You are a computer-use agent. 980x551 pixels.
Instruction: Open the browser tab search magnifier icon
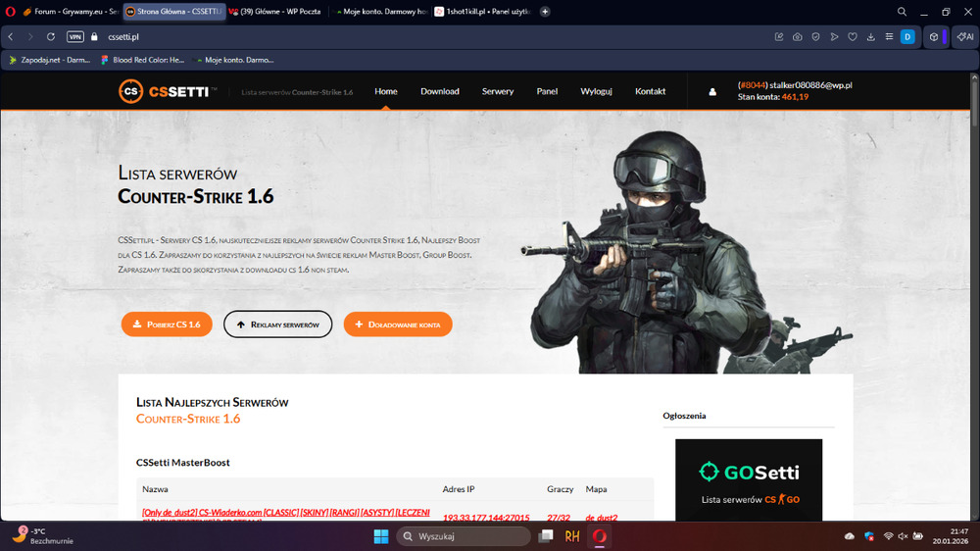(x=902, y=12)
